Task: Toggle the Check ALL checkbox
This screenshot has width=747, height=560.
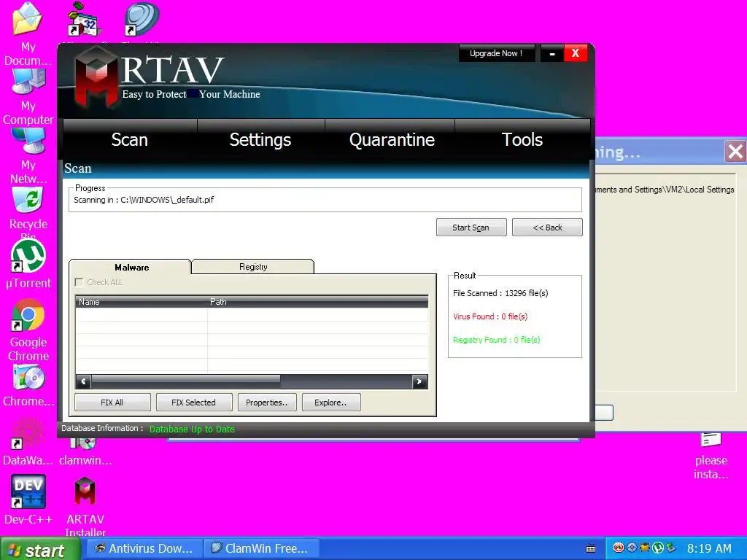Action: click(79, 282)
